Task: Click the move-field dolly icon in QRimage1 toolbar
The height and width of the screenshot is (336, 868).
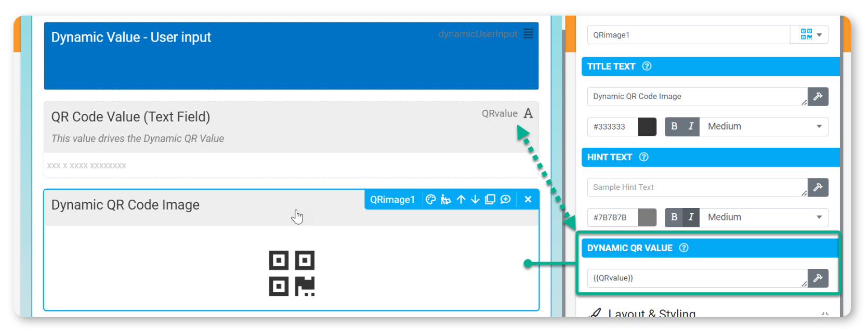Action: (x=446, y=199)
